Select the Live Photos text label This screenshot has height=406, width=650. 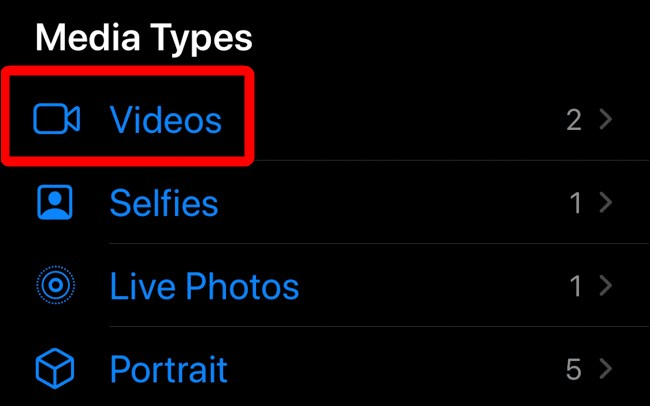tap(204, 287)
